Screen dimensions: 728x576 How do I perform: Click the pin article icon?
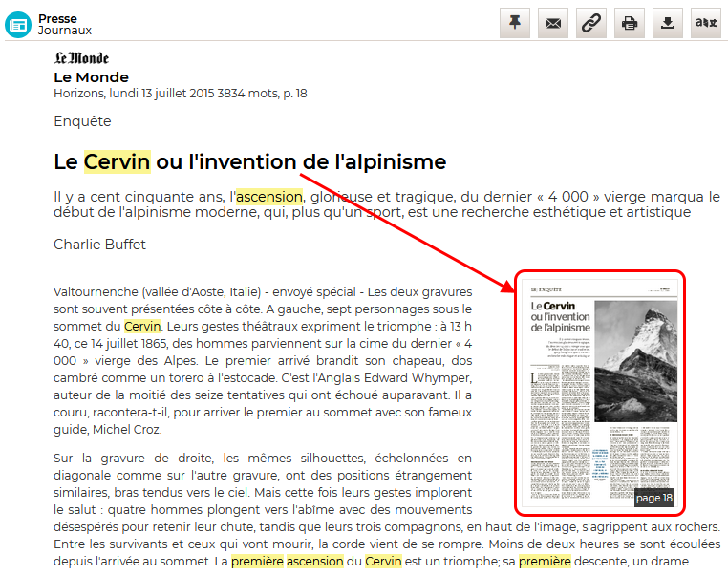(x=515, y=24)
